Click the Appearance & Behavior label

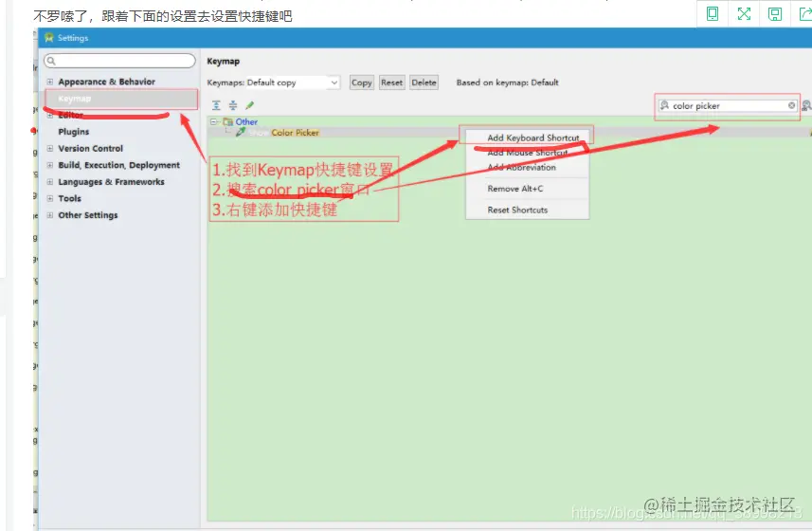[x=107, y=82]
